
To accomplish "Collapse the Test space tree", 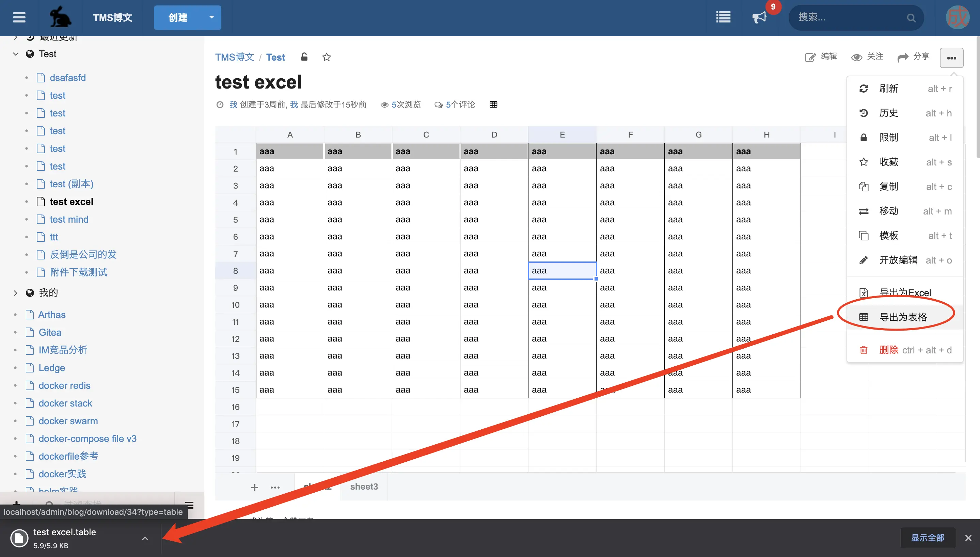I will (x=16, y=54).
